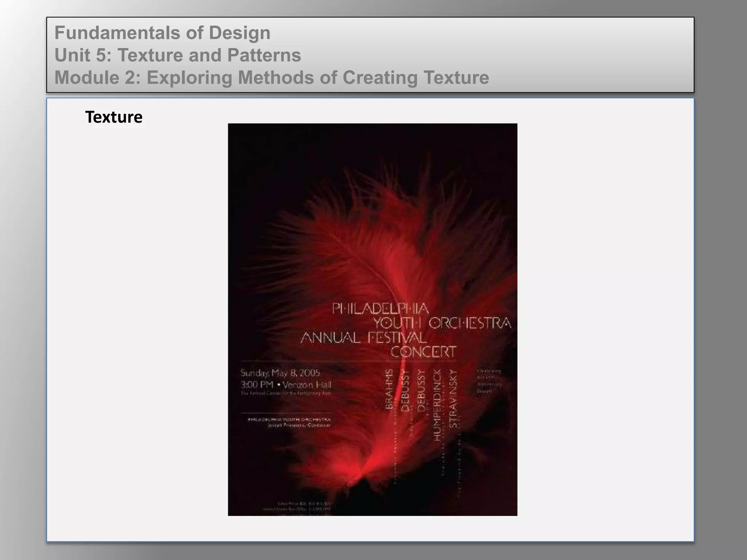
Task: Click 'YOUTH ORCHESTRA' on the poster
Action: [x=442, y=323]
